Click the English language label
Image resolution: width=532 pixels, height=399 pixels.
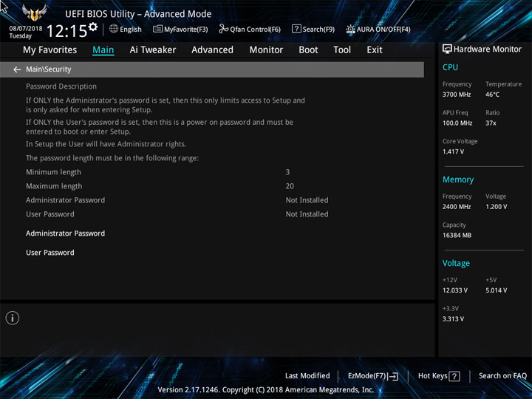tap(131, 29)
